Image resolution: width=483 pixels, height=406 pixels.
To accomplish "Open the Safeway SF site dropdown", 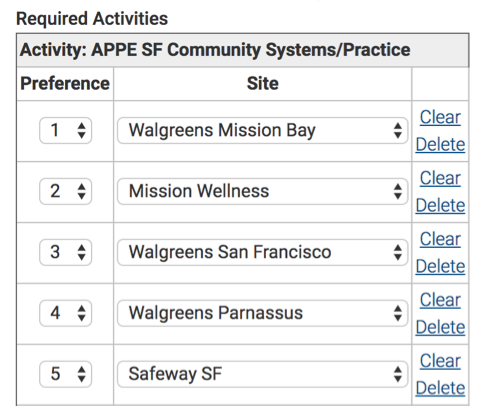I will (263, 374).
